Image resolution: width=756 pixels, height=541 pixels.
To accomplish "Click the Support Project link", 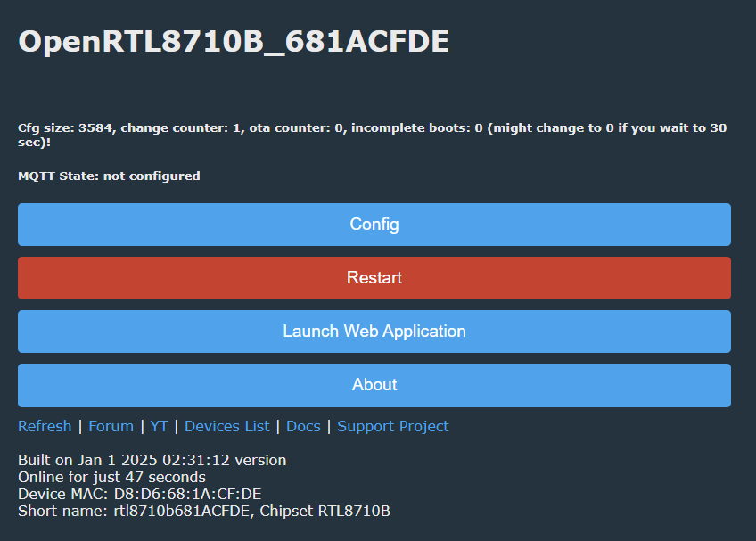I will (x=393, y=426).
